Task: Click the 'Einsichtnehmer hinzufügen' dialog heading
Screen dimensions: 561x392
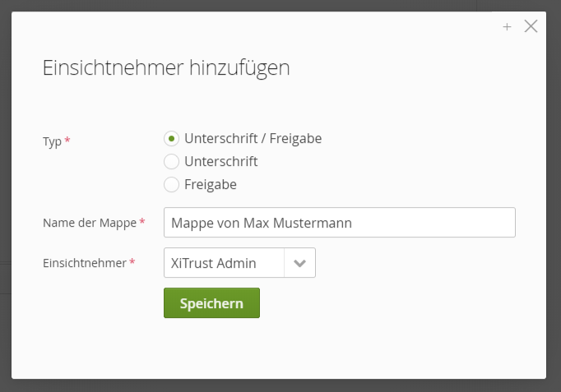Action: [x=166, y=68]
